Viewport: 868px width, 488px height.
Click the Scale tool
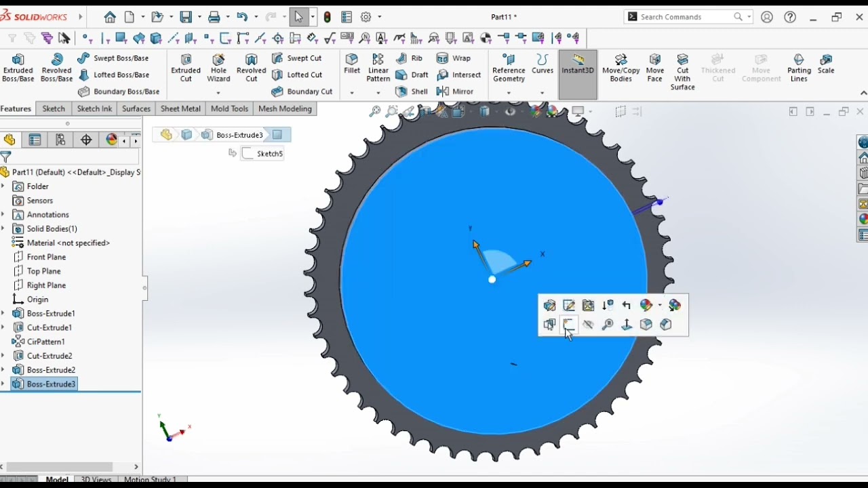click(826, 64)
